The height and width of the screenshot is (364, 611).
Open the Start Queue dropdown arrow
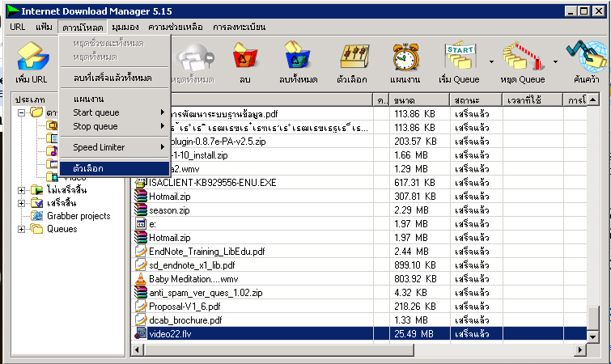pyautogui.click(x=491, y=62)
